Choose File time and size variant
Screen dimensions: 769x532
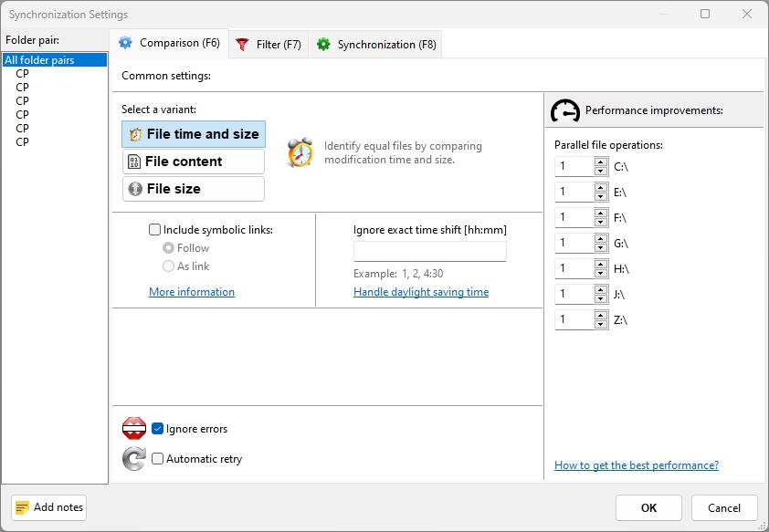tap(194, 134)
